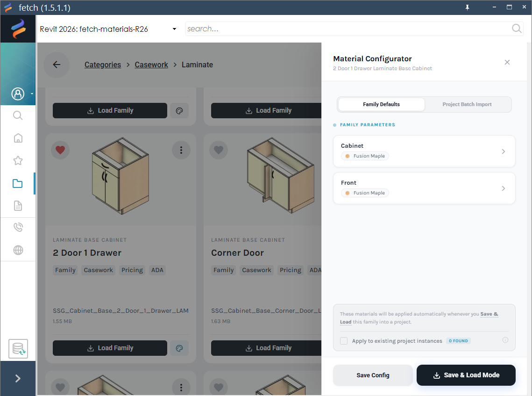532x396 pixels.
Task: Go to Casework breadcrumb link
Action: coord(151,65)
